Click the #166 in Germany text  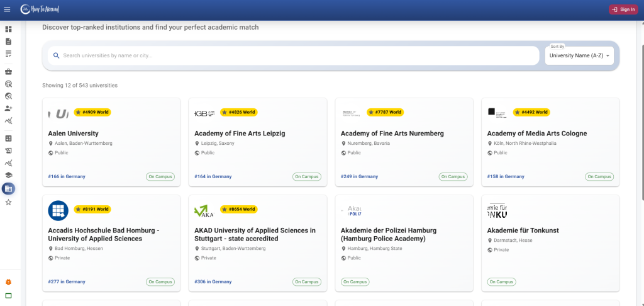click(67, 176)
